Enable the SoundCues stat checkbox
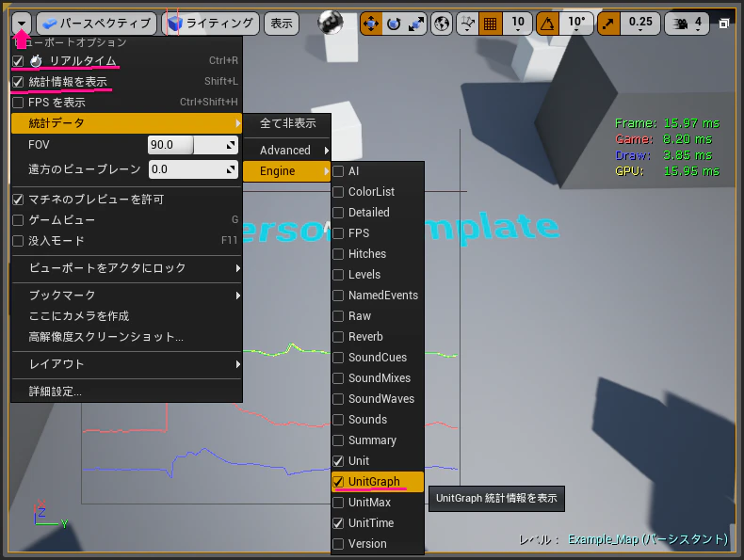 [x=338, y=358]
